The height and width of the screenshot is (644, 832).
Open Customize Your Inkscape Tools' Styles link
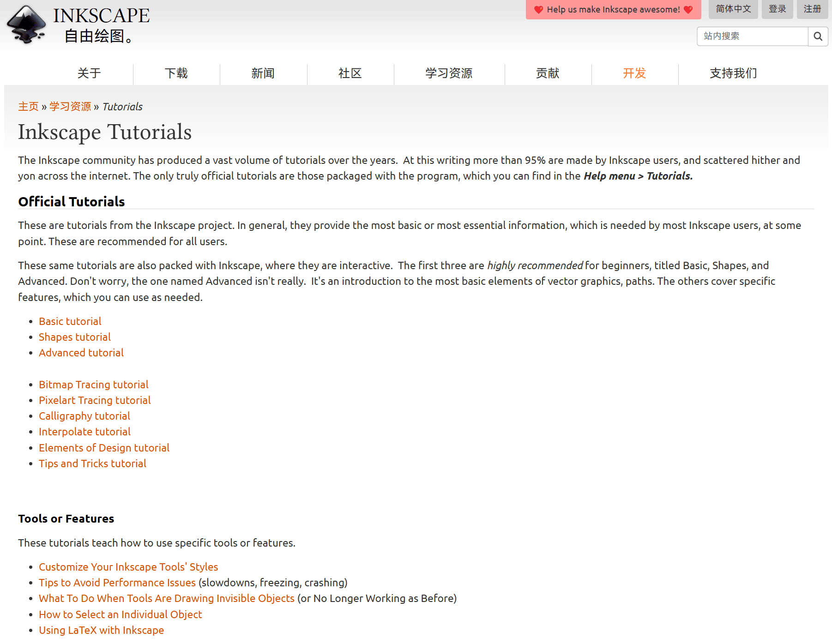click(x=128, y=567)
